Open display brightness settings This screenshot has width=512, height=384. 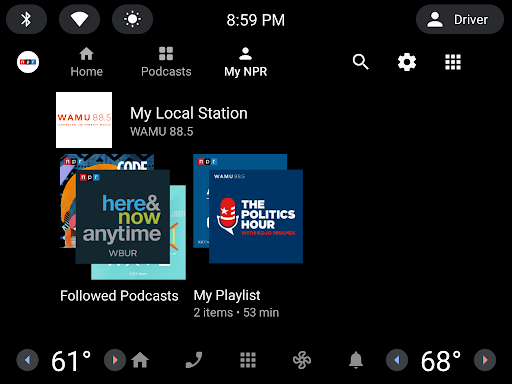coord(132,19)
